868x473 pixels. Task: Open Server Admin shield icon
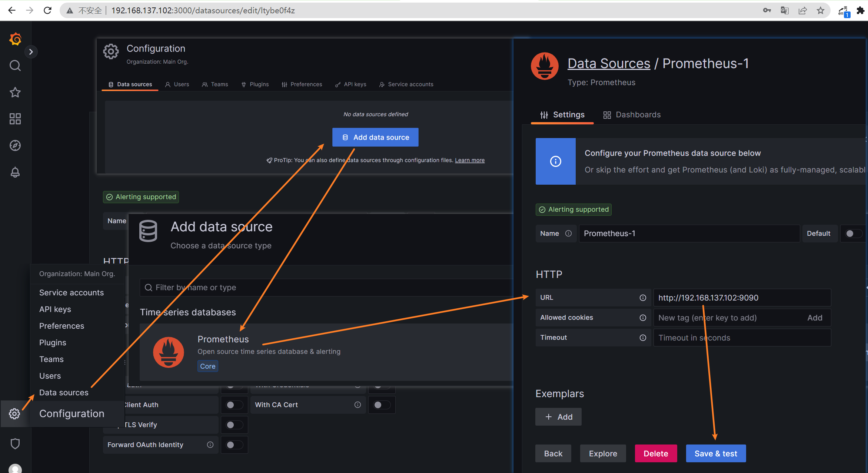pos(15,443)
